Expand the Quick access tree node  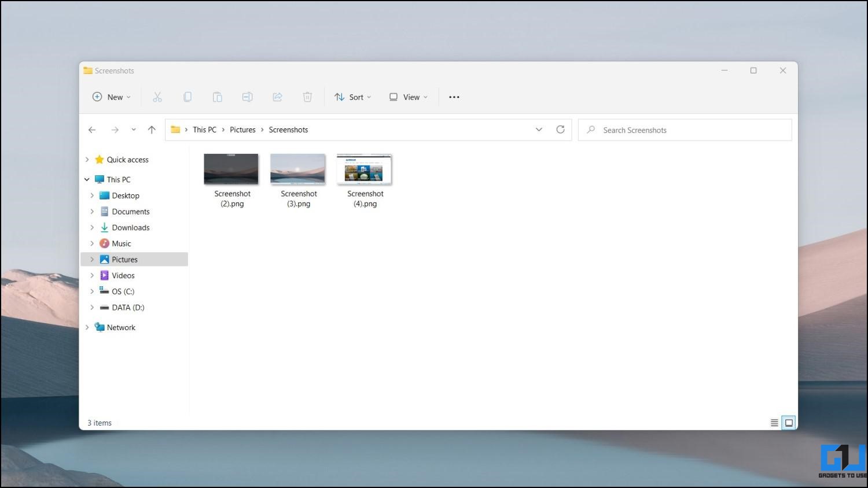(x=87, y=160)
